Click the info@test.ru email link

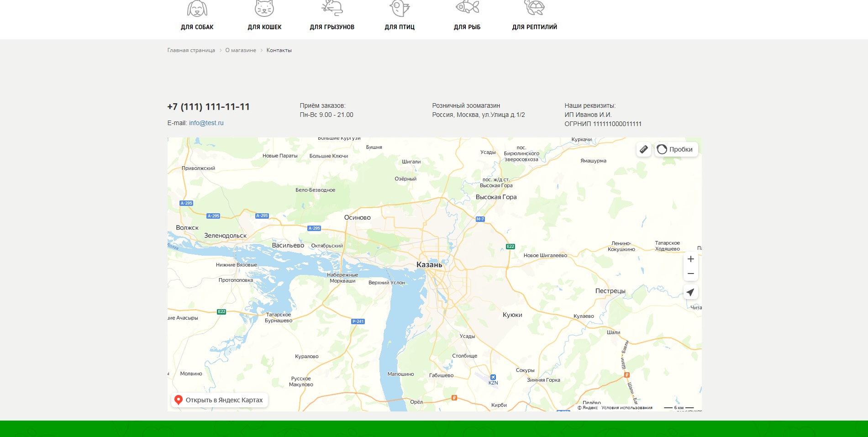pos(206,123)
